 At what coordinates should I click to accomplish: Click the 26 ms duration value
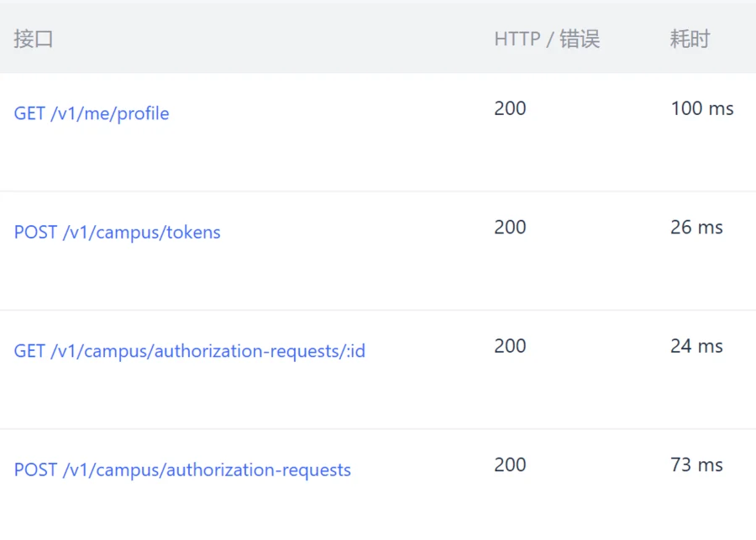pyautogui.click(x=696, y=227)
